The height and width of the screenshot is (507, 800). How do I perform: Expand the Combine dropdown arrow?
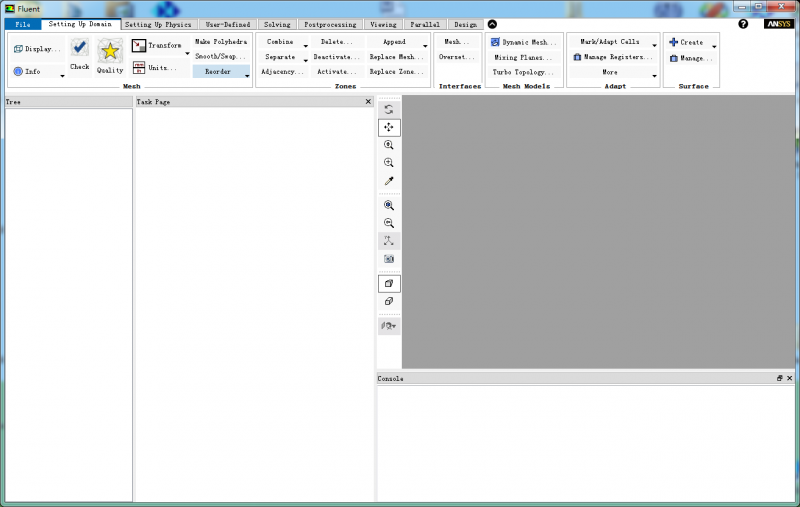pyautogui.click(x=305, y=46)
